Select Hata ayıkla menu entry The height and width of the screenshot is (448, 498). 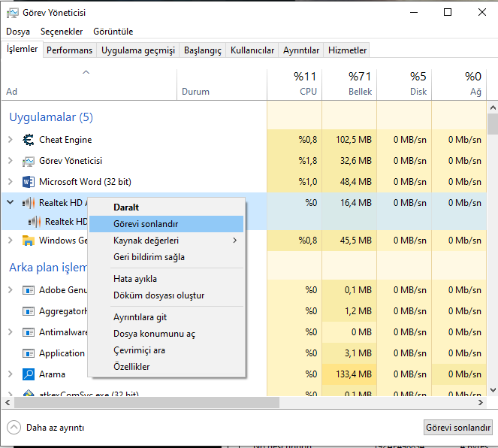tap(167, 279)
